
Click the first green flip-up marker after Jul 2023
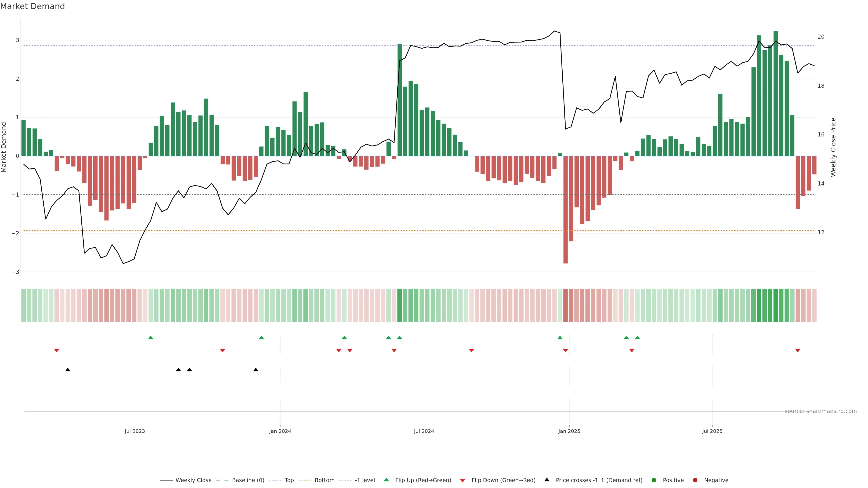[151, 338]
